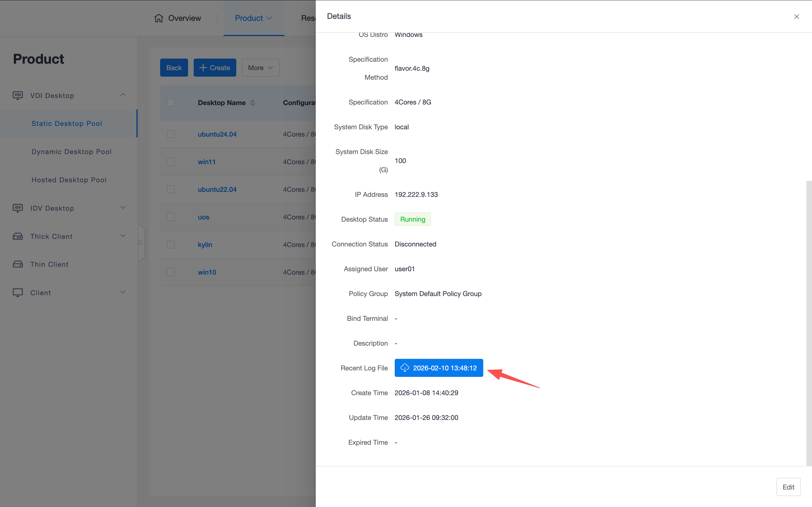Screen dimensions: 812x507
Task: Open the More dropdown button
Action: click(x=261, y=68)
